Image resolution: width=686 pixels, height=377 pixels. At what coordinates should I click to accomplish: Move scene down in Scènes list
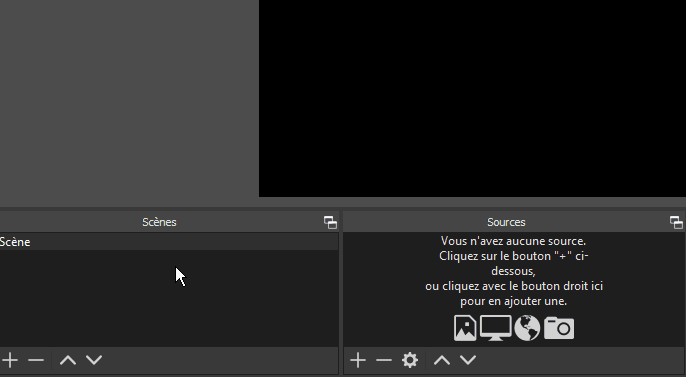point(94,360)
